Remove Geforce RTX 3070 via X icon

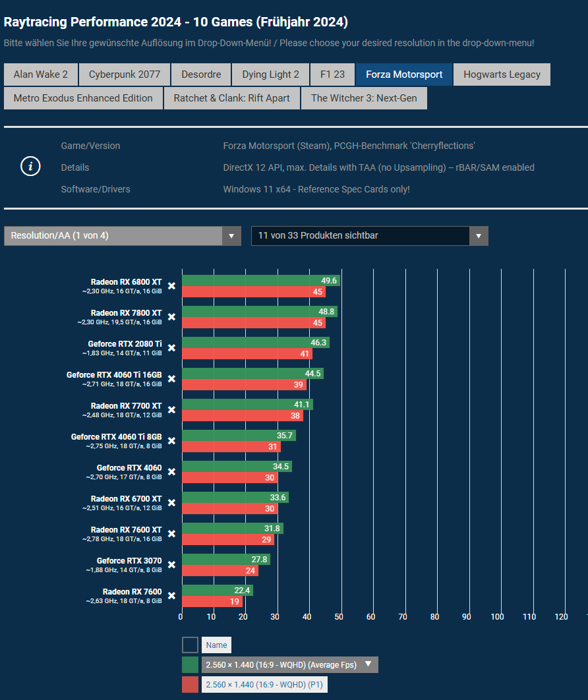[171, 565]
